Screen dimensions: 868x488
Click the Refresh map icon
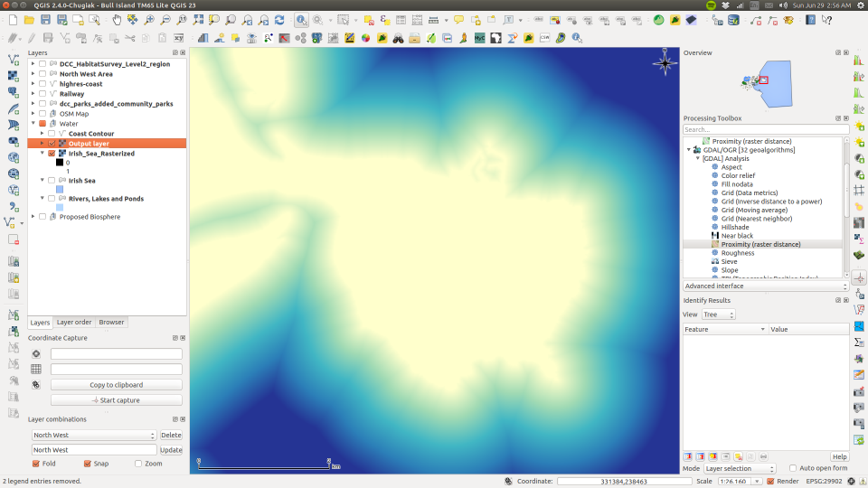pos(278,20)
